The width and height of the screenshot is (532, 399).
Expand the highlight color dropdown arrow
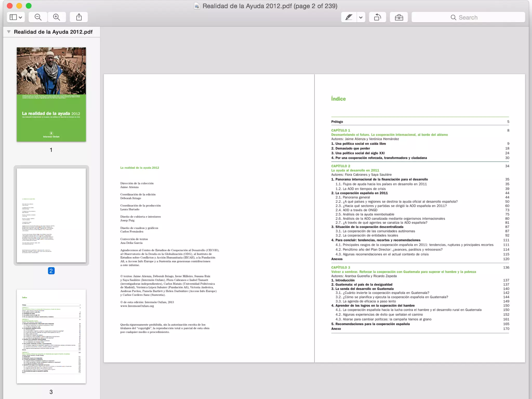tap(361, 17)
